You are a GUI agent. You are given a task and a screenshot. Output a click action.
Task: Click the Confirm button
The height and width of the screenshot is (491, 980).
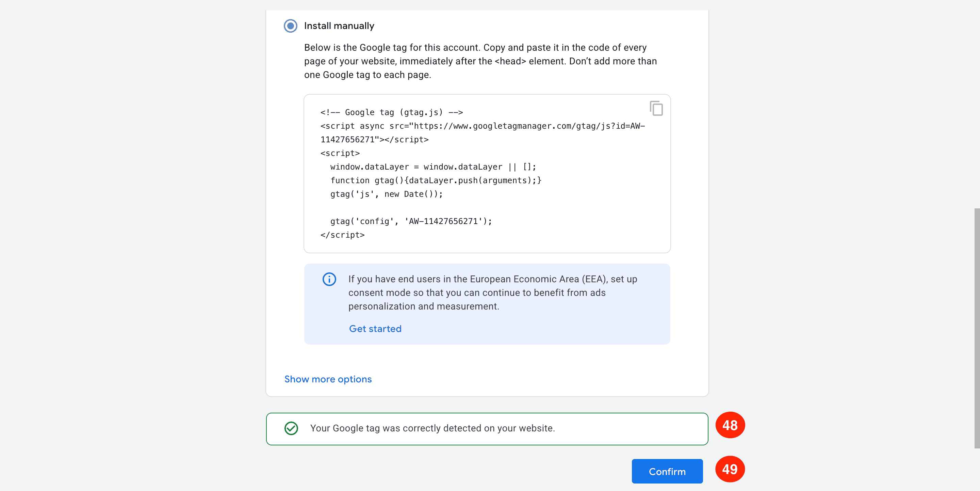(x=667, y=472)
